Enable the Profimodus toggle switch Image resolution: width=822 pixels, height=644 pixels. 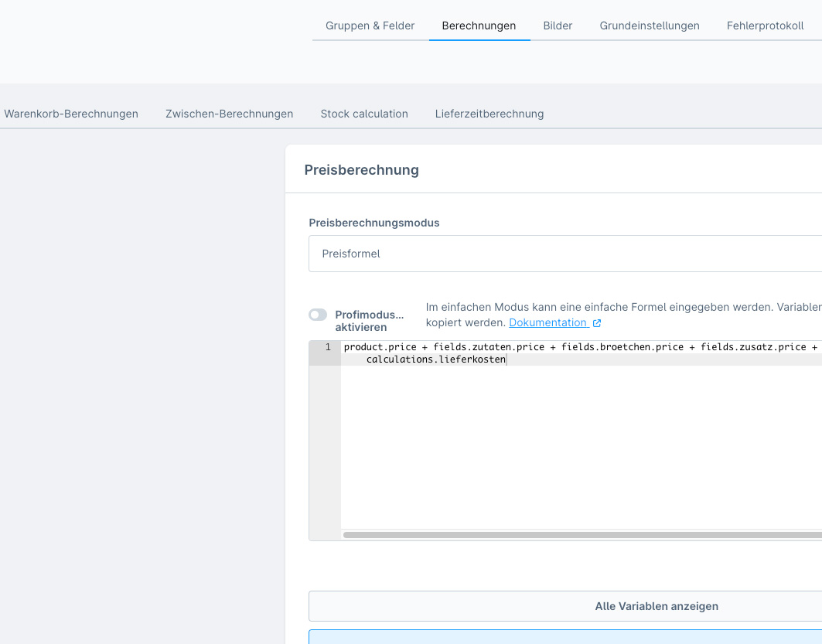pos(318,315)
